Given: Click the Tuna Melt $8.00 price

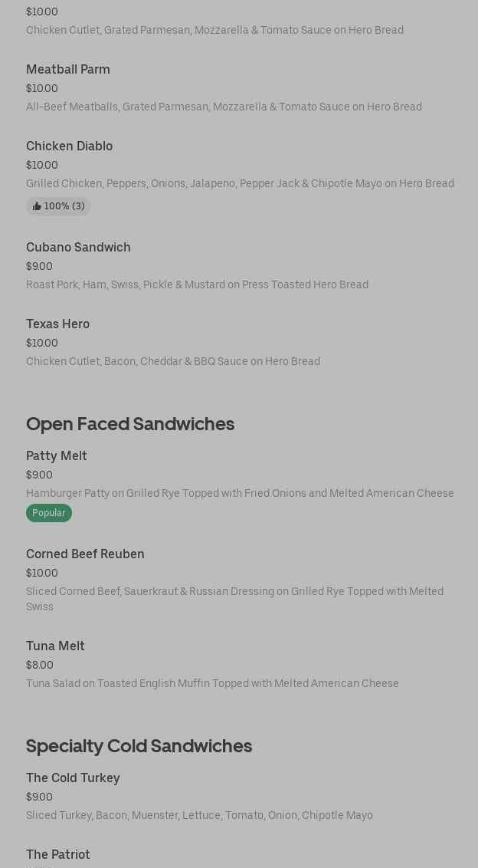Looking at the screenshot, I should tap(40, 665).
